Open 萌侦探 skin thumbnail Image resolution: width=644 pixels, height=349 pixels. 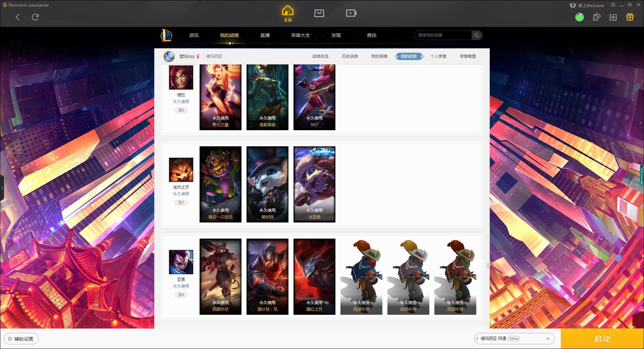pyautogui.click(x=267, y=184)
